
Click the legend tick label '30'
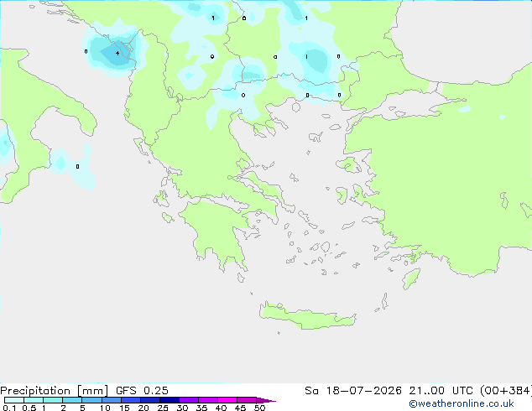(182, 408)
